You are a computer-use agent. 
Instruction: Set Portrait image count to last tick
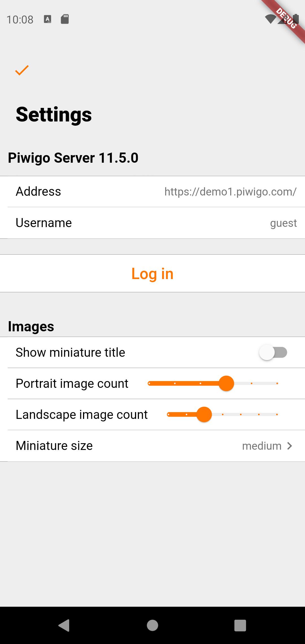coord(277,383)
